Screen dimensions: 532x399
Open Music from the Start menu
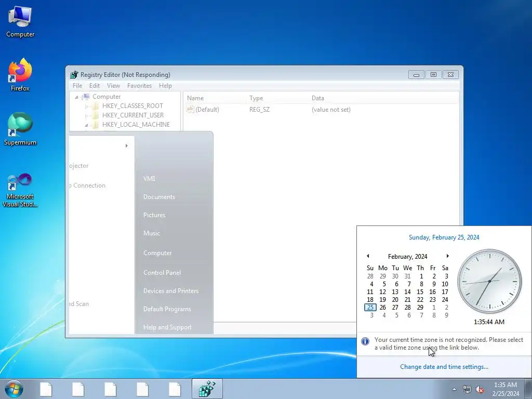tap(152, 233)
